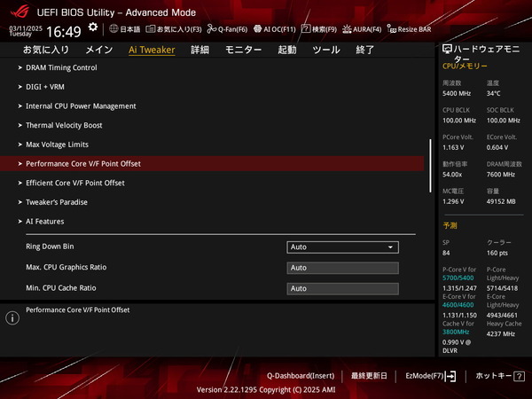Click 最終更新日 button
Image resolution: width=532 pixels, height=399 pixels.
pos(369,376)
